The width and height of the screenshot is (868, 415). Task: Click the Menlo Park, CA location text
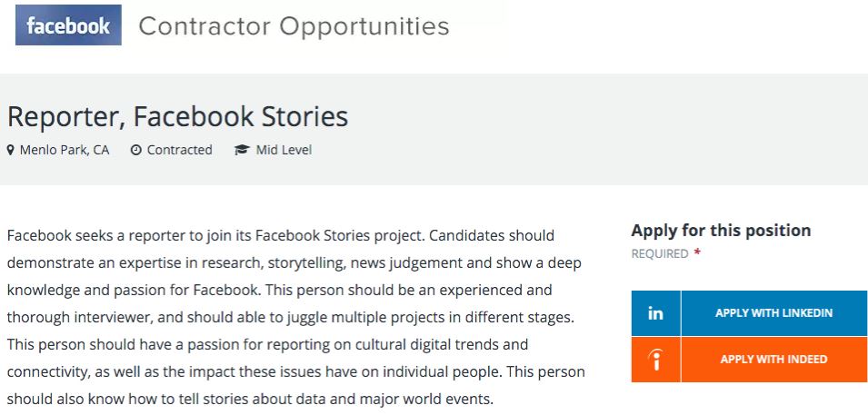point(65,150)
